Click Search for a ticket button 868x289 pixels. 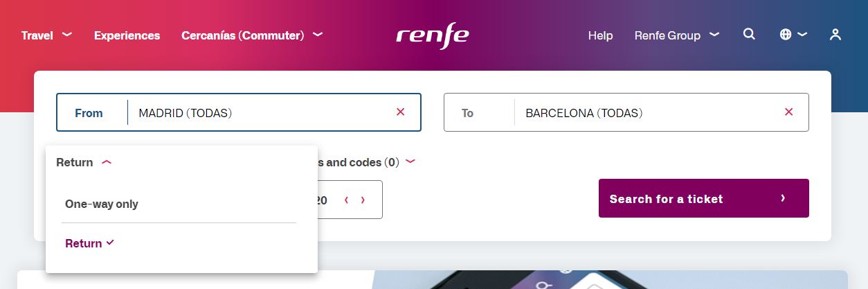click(x=703, y=198)
